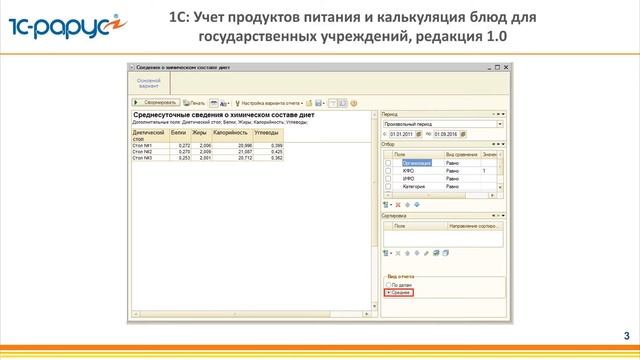Click down arrow of Отбор table vertical scrollbar

pyautogui.click(x=500, y=187)
